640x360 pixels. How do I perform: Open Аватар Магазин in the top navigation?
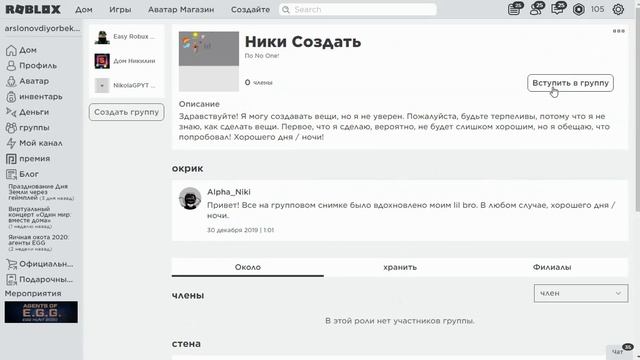(x=181, y=9)
